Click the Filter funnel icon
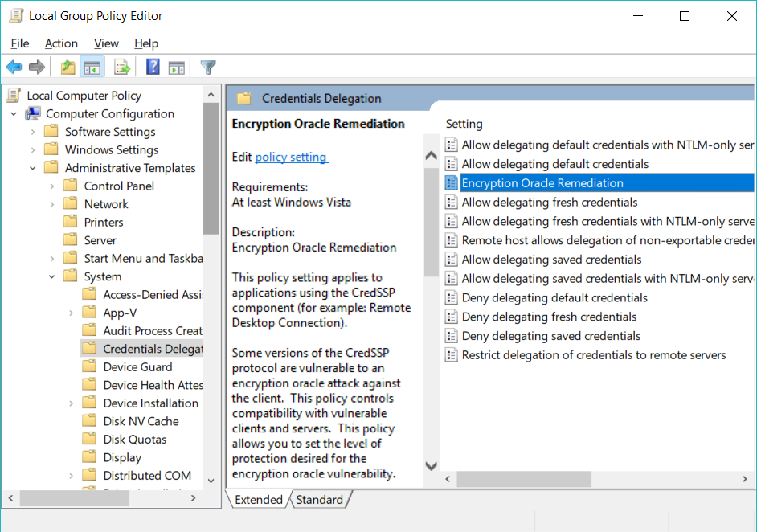The image size is (757, 532). (x=208, y=68)
